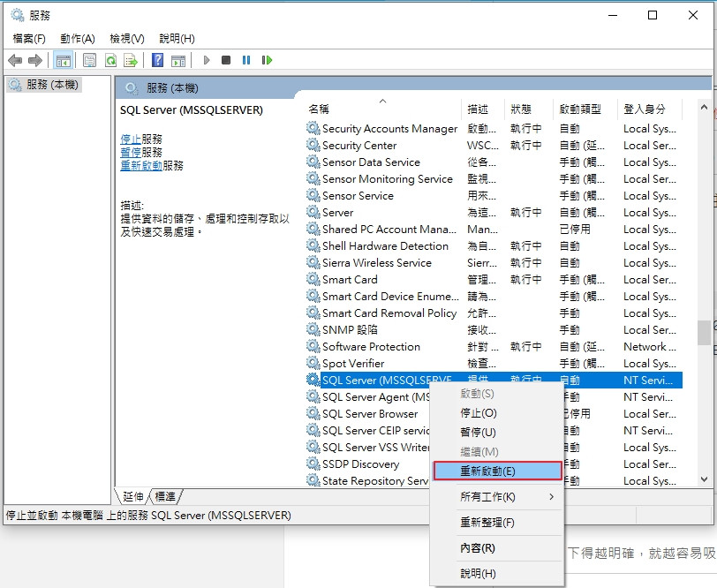The width and height of the screenshot is (717, 588).
Task: Switch to the 標準 tab
Action: [165, 496]
